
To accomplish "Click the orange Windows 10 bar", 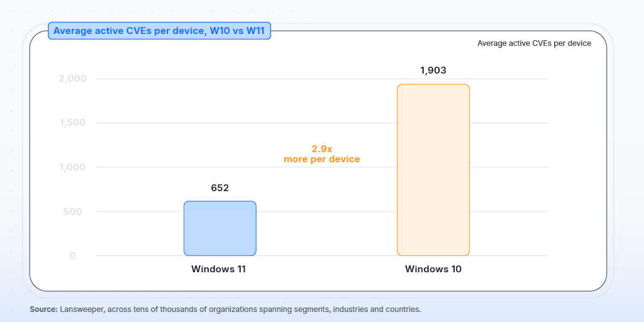I will (x=433, y=170).
